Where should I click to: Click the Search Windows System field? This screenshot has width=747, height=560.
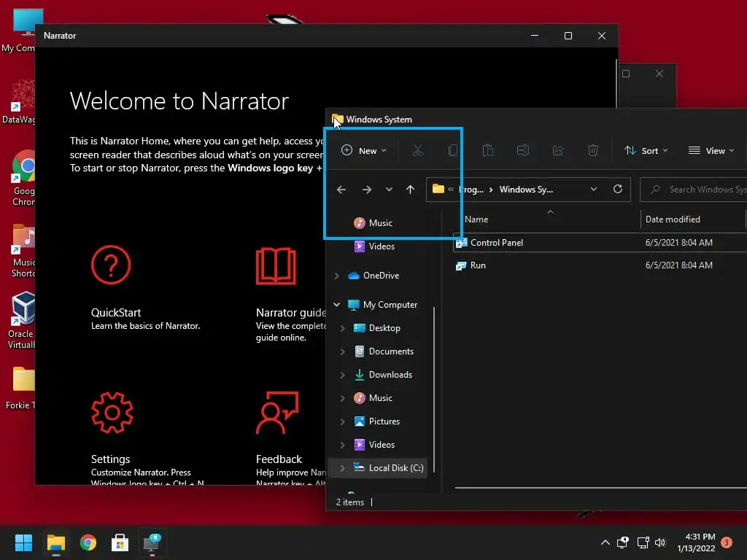[x=694, y=190]
